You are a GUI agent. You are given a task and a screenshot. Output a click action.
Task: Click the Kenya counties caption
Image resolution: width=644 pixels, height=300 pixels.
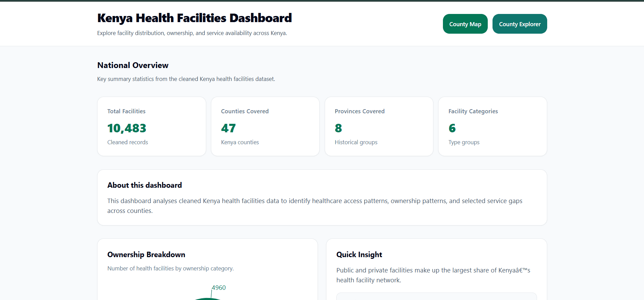[240, 142]
